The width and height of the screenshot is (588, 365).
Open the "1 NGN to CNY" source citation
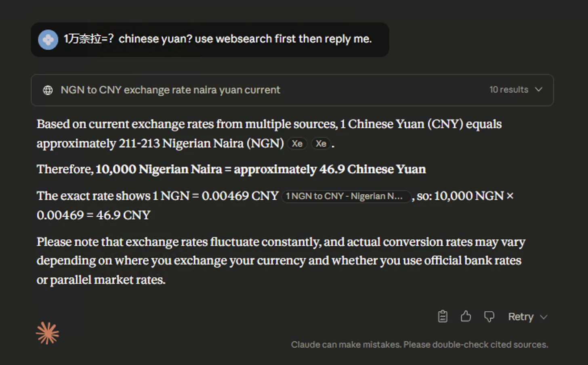pyautogui.click(x=346, y=196)
